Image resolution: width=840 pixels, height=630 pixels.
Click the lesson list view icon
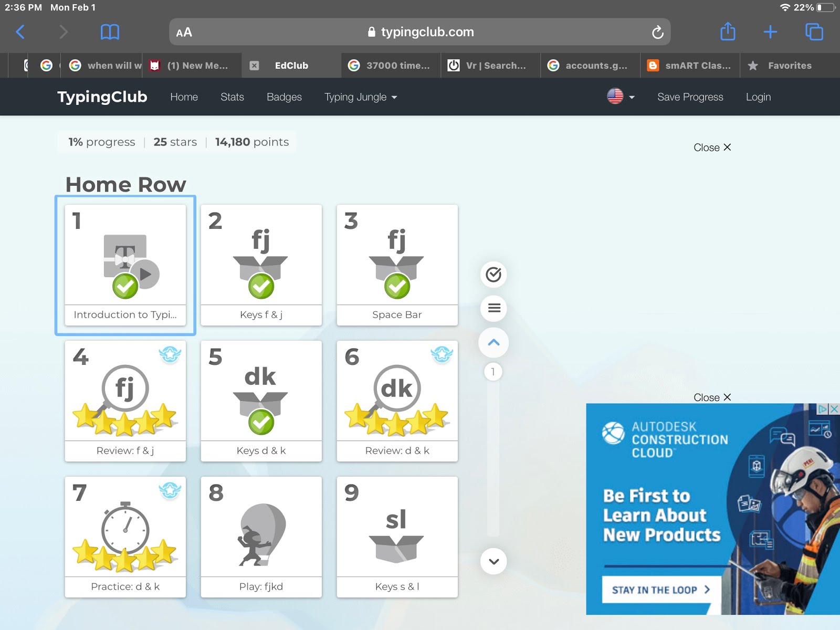(x=493, y=308)
